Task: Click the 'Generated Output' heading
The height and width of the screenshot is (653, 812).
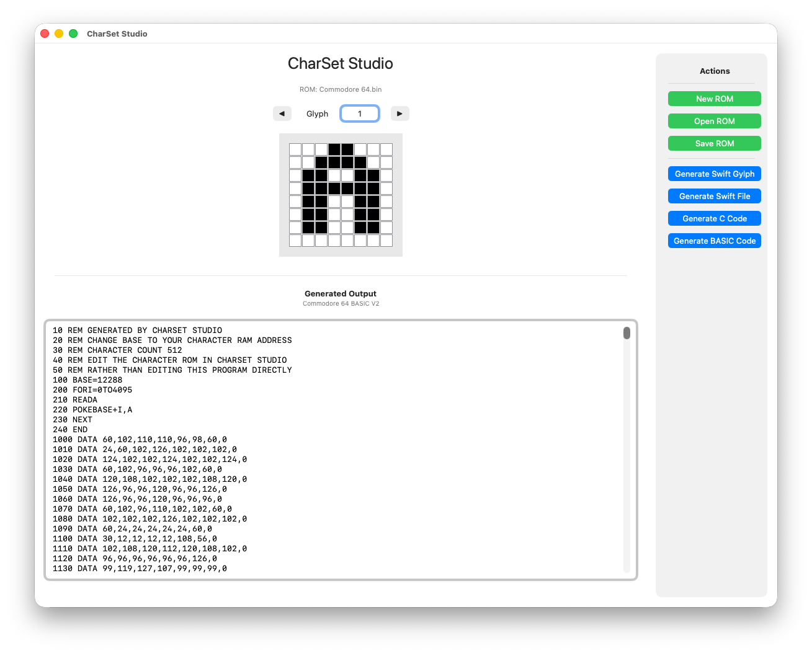Action: (x=341, y=294)
